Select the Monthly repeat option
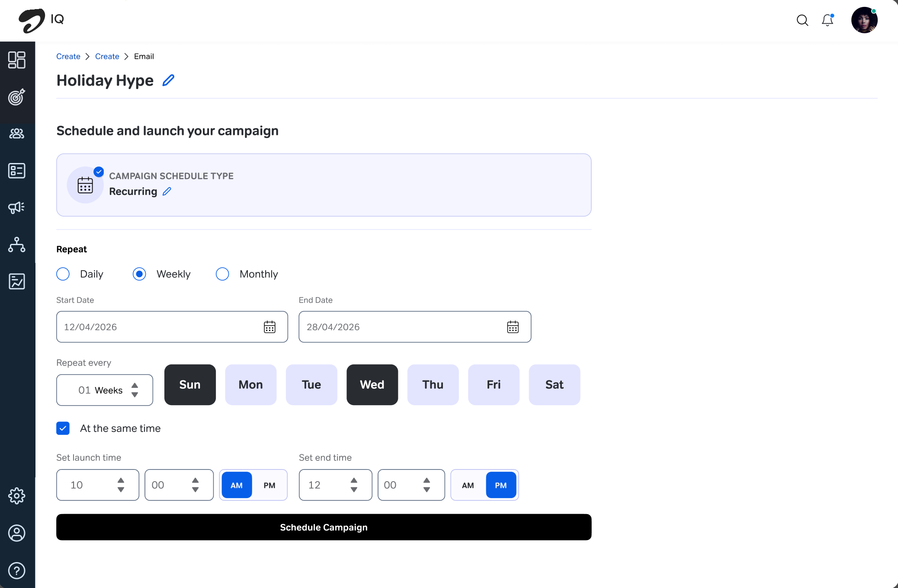This screenshot has height=588, width=898. (x=222, y=274)
